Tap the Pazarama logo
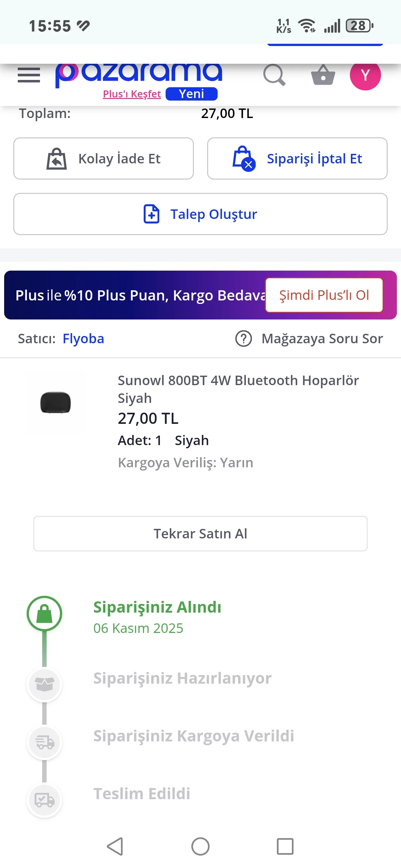The height and width of the screenshot is (868, 401). pyautogui.click(x=139, y=74)
